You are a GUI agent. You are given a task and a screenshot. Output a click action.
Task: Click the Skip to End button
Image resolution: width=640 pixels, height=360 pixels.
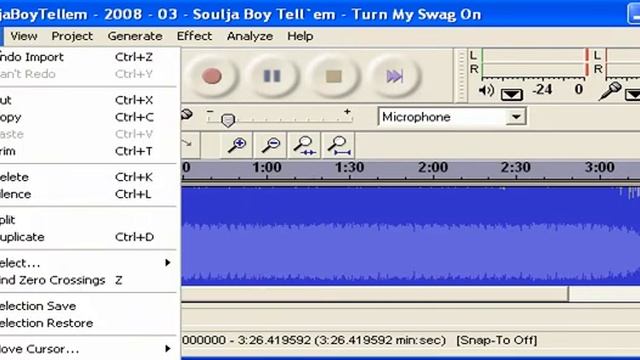point(394,76)
